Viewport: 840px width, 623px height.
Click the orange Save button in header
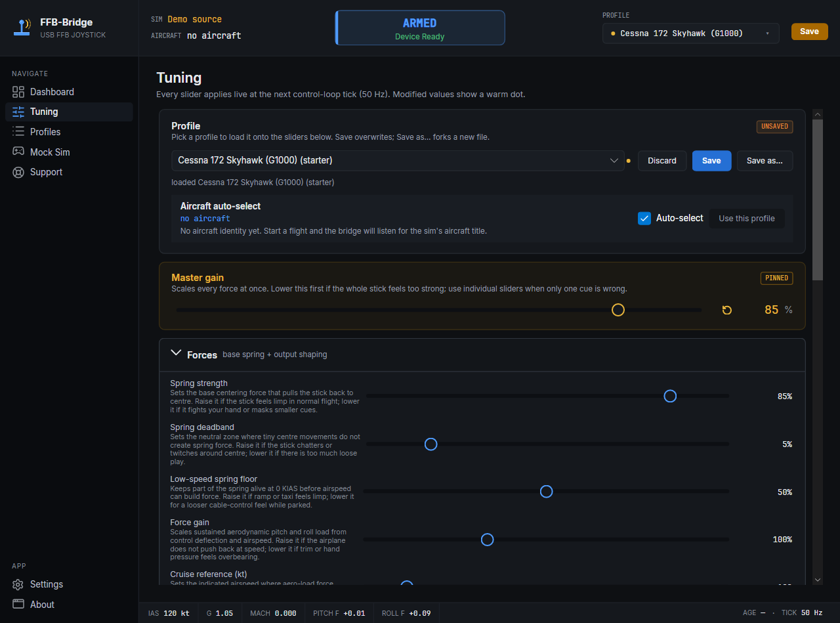click(809, 32)
